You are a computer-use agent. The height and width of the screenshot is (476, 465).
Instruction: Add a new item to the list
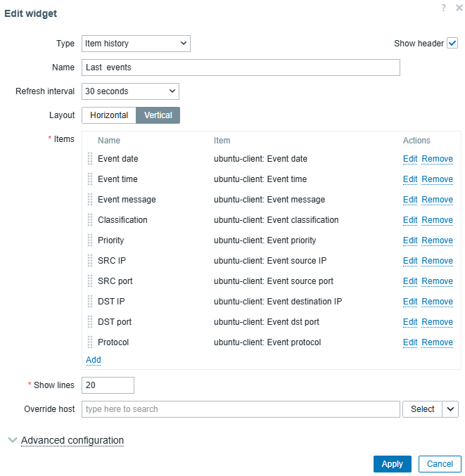[94, 360]
